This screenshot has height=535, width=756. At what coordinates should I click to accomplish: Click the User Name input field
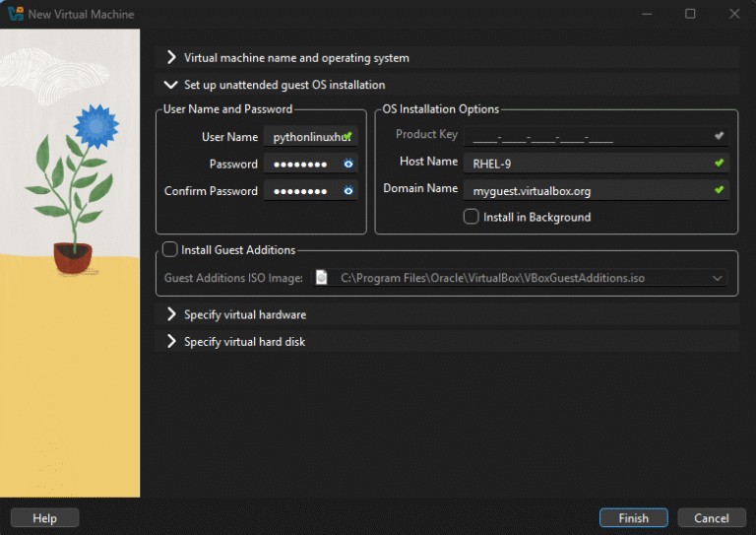pyautogui.click(x=305, y=138)
